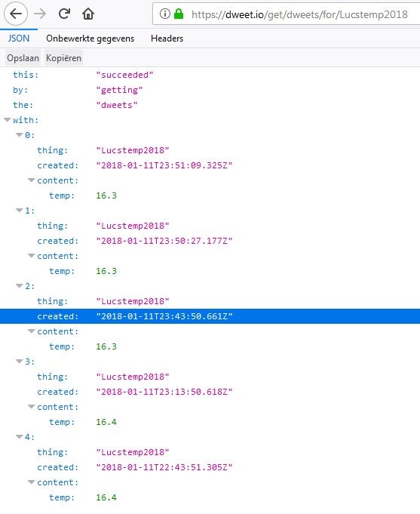Open the browser home page
Viewport: 420px width, 514px height.
(88, 14)
